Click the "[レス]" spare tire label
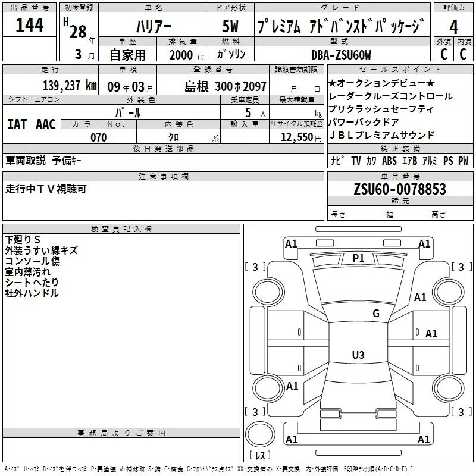Screen dimensions: 476x476 click(260, 455)
